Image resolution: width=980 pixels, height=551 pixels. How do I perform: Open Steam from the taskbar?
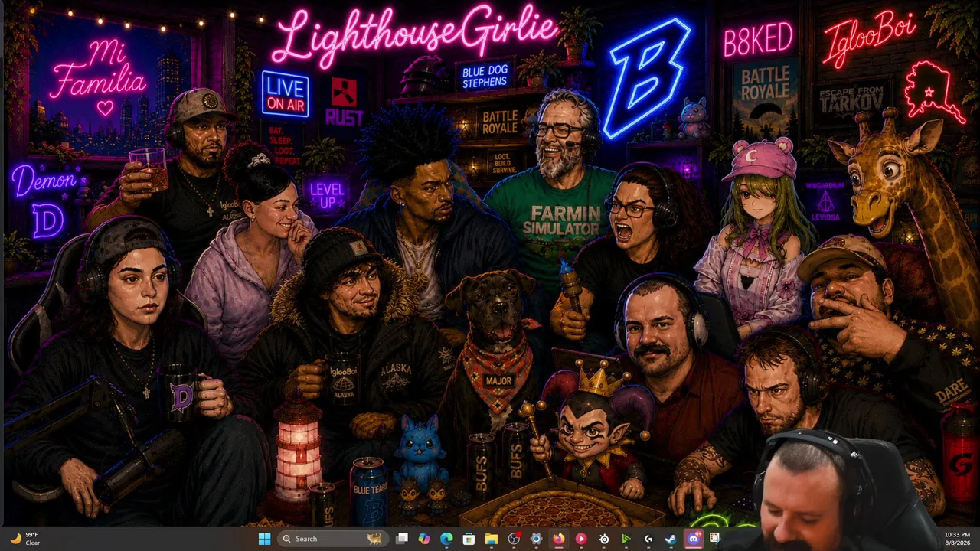(671, 539)
